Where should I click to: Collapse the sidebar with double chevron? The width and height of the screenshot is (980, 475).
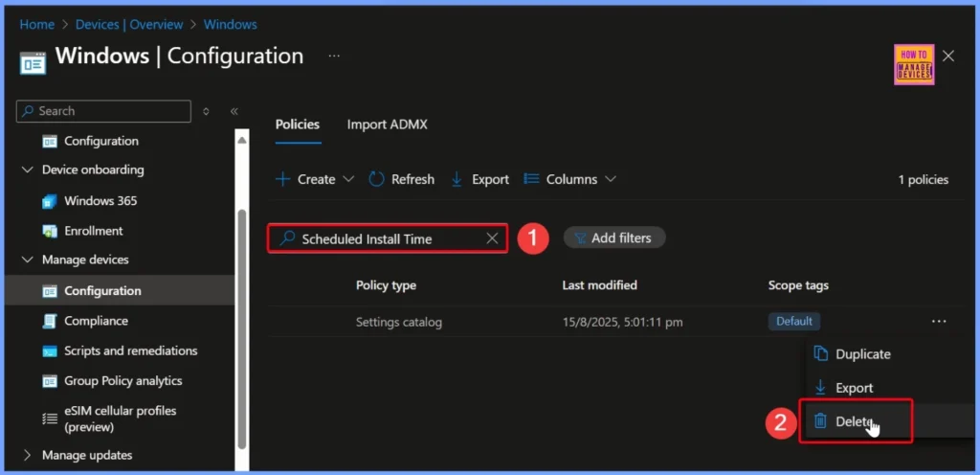click(x=234, y=111)
